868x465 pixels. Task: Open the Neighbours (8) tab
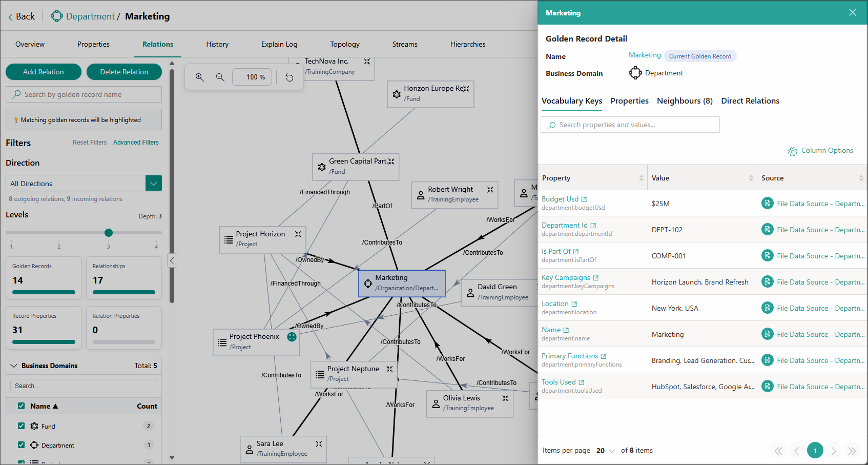pyautogui.click(x=685, y=101)
